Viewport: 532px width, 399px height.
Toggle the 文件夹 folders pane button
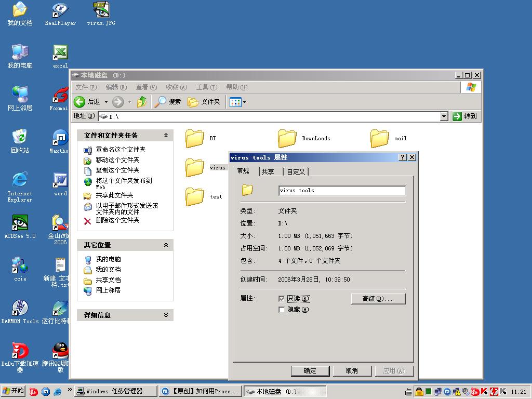(204, 102)
